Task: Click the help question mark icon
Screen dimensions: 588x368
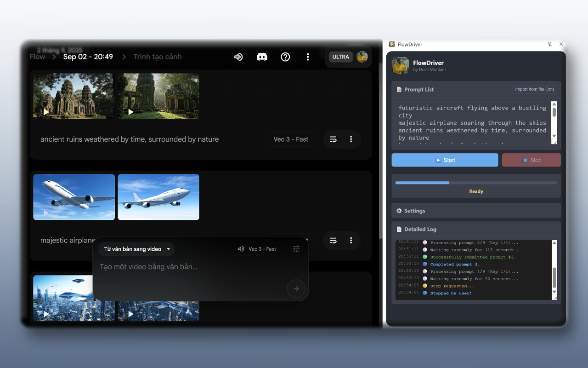Action: click(285, 57)
